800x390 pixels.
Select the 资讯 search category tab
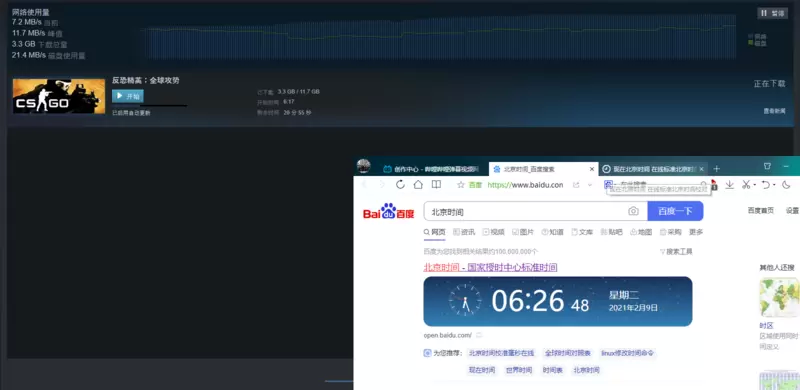click(x=464, y=232)
